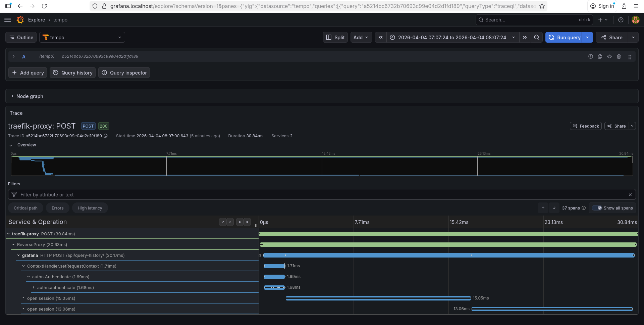Toggle the High latency filter
644x325 pixels.
point(90,208)
